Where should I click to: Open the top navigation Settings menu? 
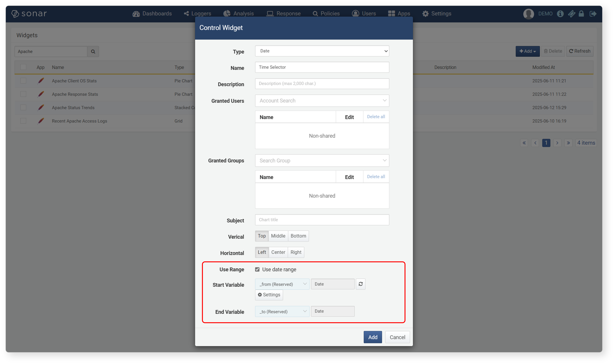[437, 13]
